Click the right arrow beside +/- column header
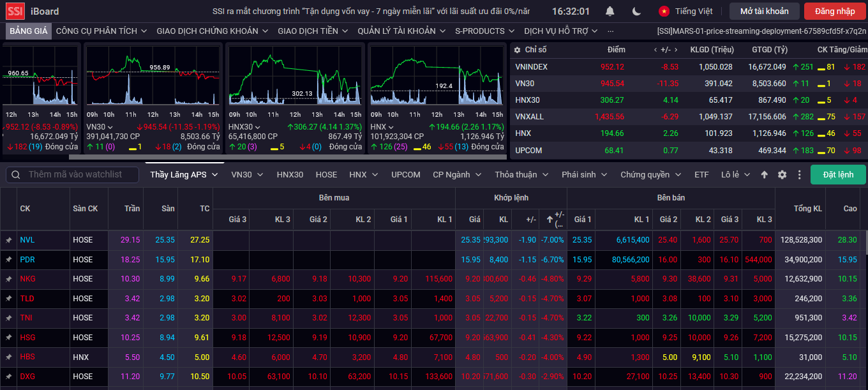Screen dimensions: 868x390 [676, 50]
